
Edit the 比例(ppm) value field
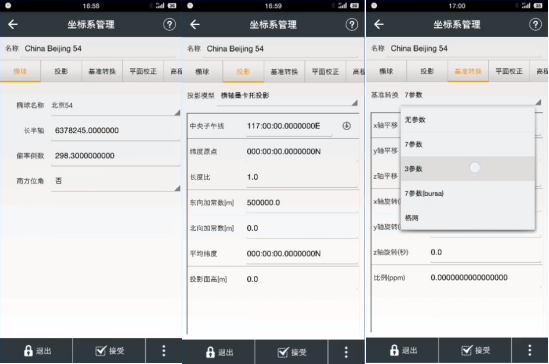click(x=486, y=278)
